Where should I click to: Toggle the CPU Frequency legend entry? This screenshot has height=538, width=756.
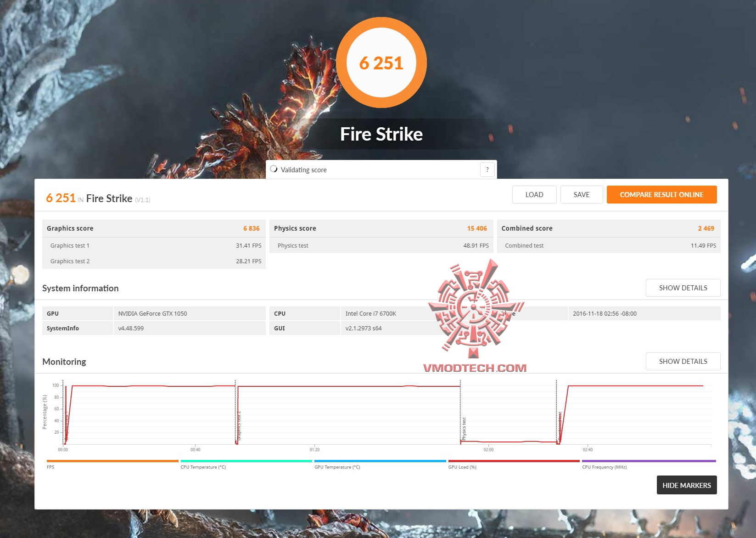point(649,464)
